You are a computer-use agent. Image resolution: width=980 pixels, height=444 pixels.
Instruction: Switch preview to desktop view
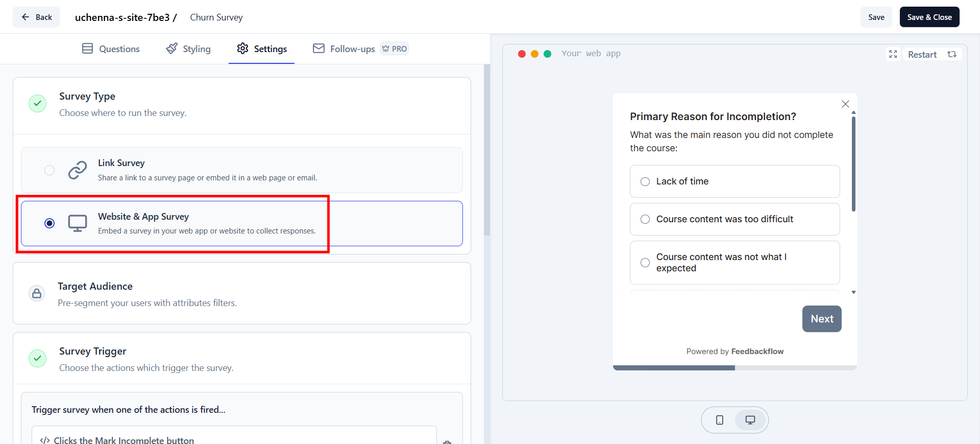point(750,420)
